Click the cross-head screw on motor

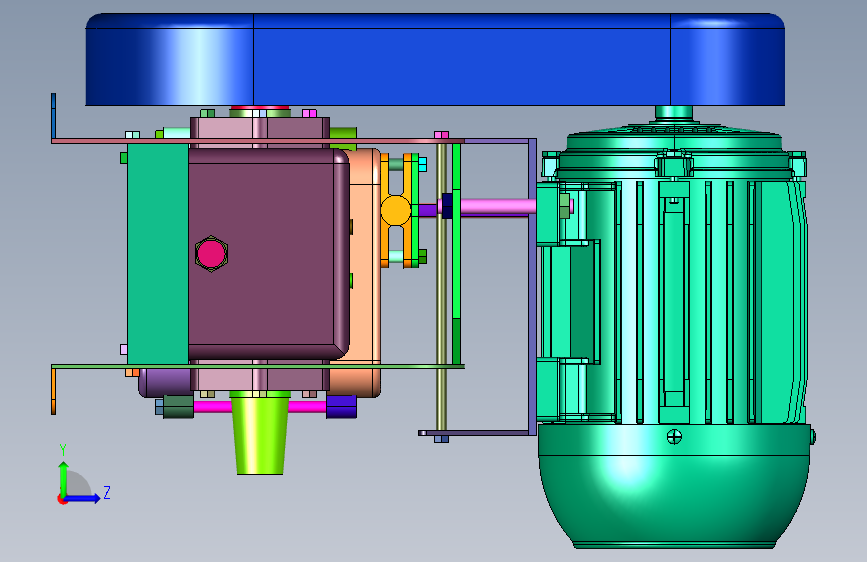pyautogui.click(x=674, y=437)
